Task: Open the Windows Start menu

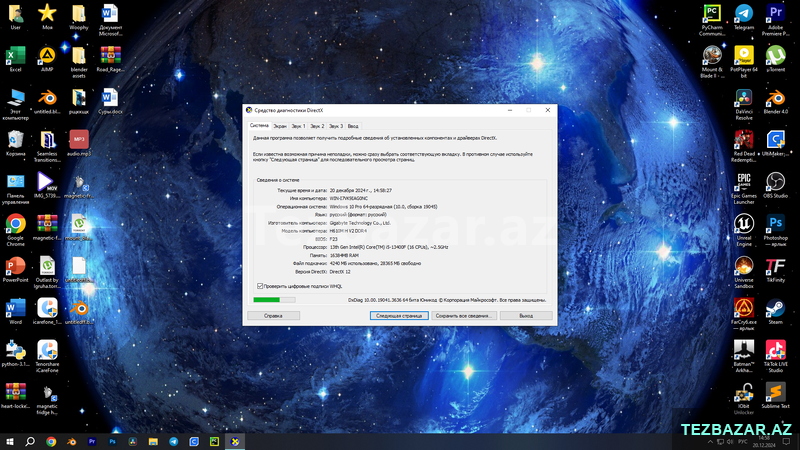Action: [10, 442]
